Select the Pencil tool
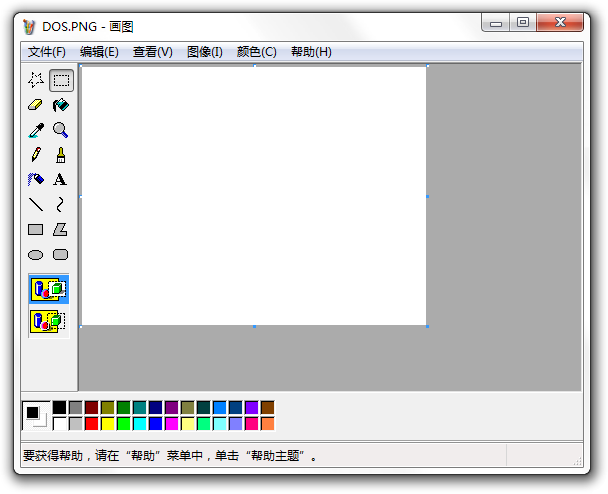 [36, 155]
